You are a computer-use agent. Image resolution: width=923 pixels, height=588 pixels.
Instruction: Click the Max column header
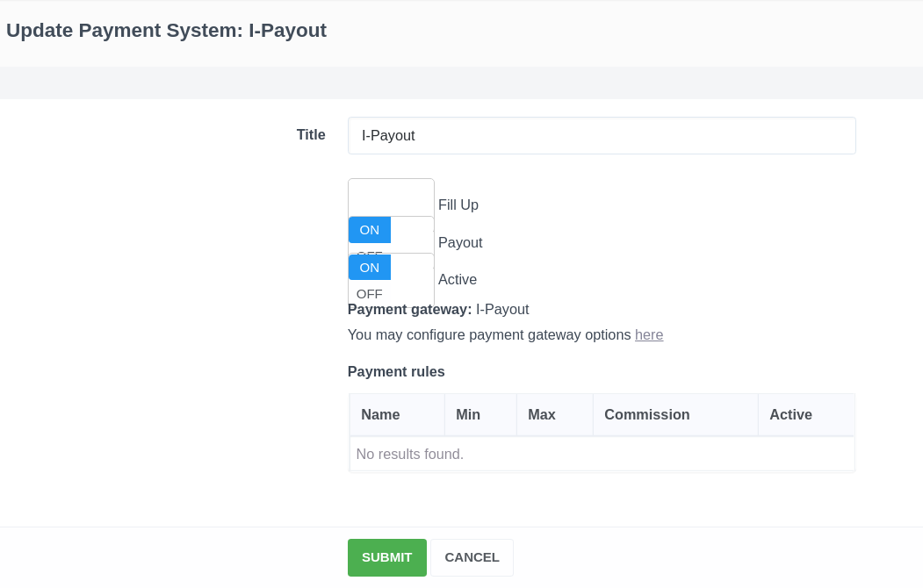[542, 414]
